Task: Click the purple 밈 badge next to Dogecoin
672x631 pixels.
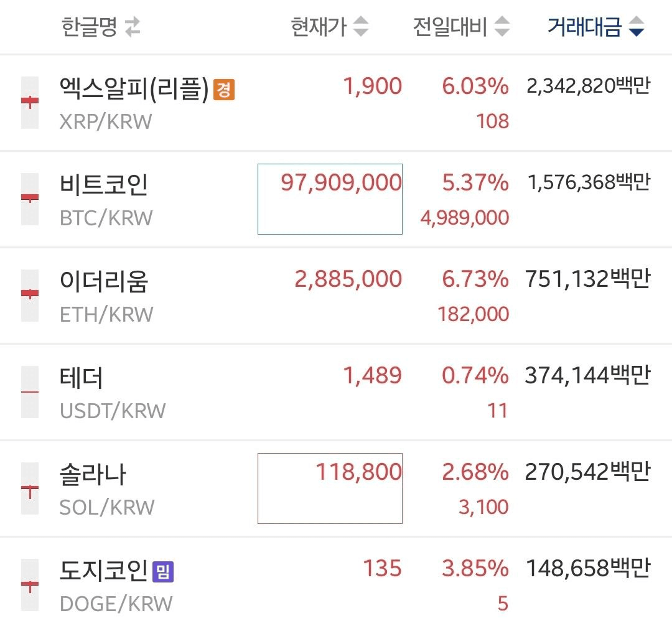Action: (163, 572)
